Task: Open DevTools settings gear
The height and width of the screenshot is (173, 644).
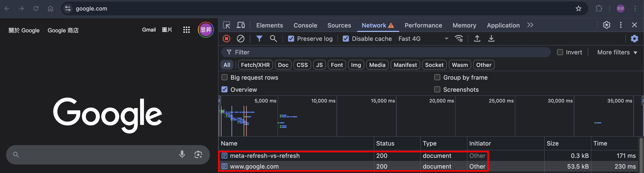Action: [606, 25]
